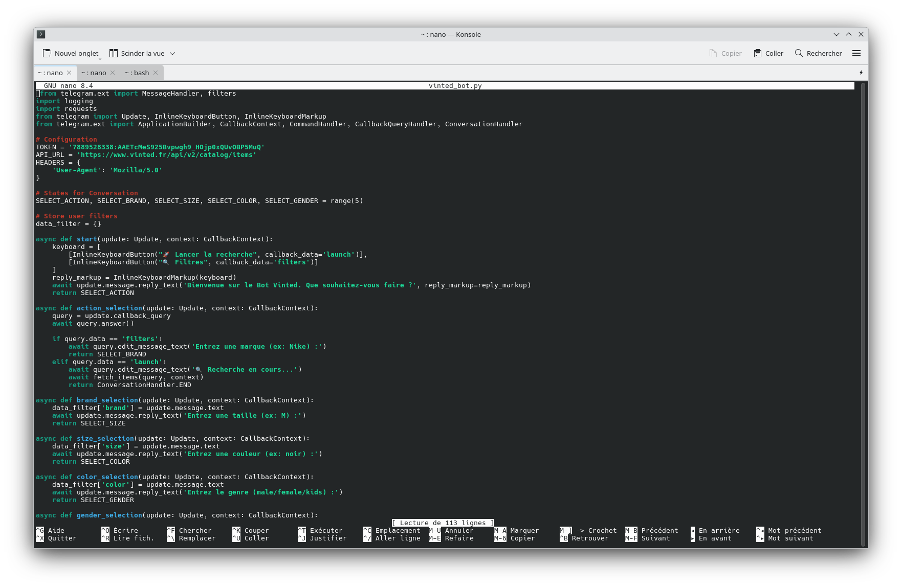Open Rechercher search in Konsole
The image size is (902, 588).
(x=818, y=53)
